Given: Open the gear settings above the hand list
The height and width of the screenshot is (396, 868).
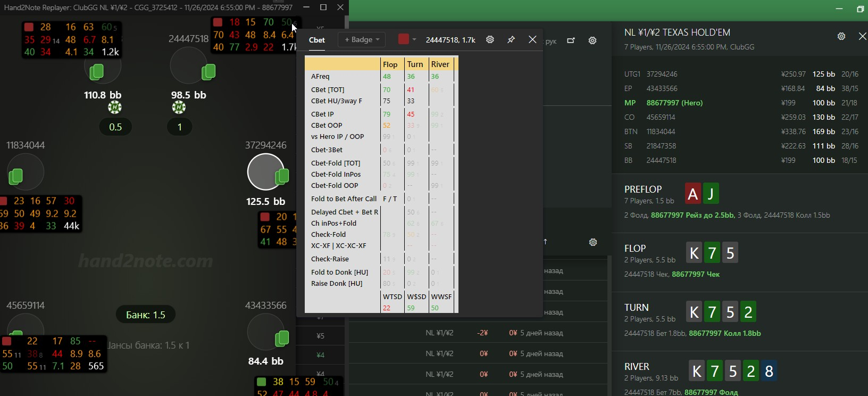Looking at the screenshot, I should coord(593,242).
